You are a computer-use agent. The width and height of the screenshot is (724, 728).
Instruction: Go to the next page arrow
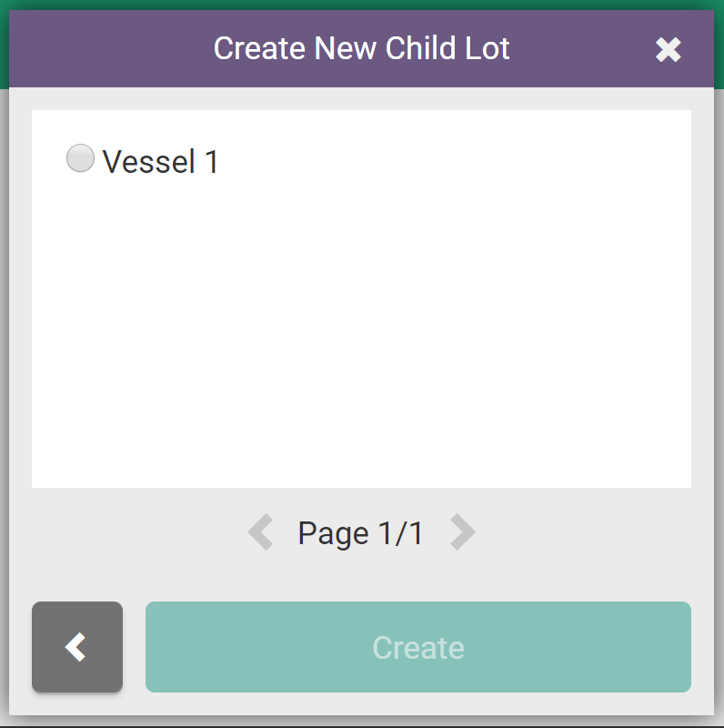pyautogui.click(x=462, y=532)
